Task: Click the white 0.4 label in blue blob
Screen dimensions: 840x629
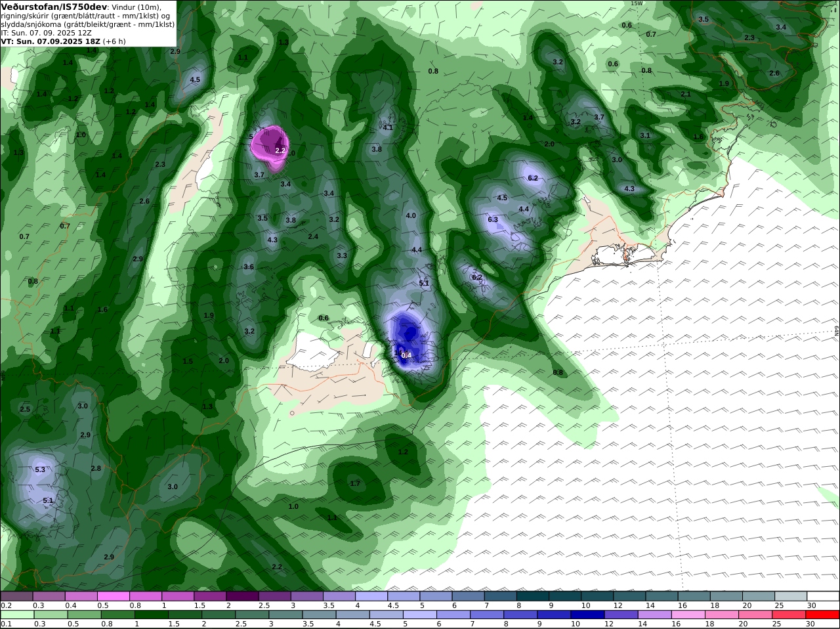Action: pyautogui.click(x=406, y=355)
